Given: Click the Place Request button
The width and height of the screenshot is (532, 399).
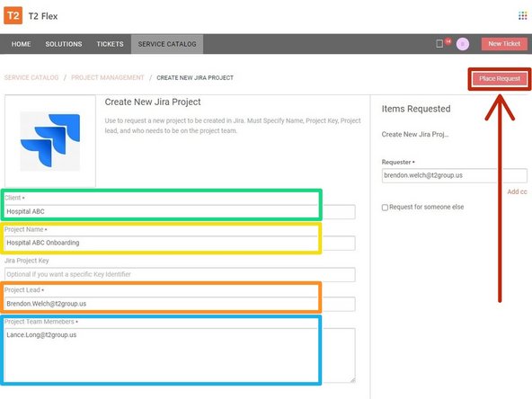Looking at the screenshot, I should coord(500,79).
